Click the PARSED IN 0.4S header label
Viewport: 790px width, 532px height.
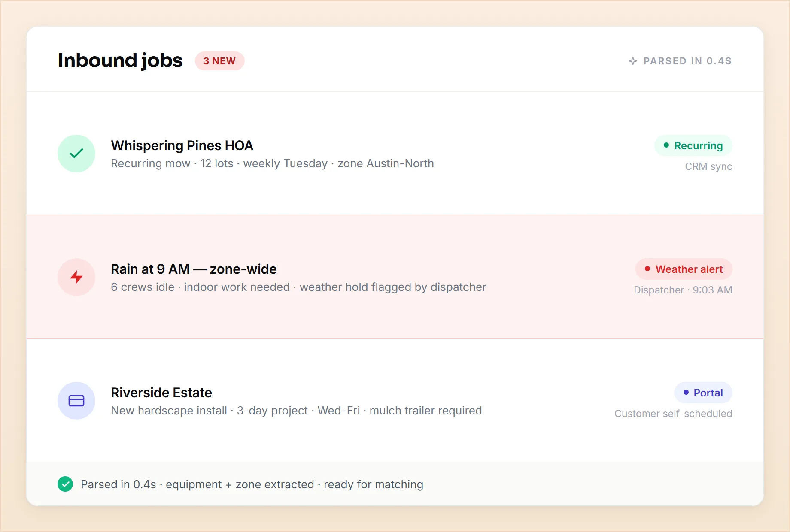pos(687,61)
